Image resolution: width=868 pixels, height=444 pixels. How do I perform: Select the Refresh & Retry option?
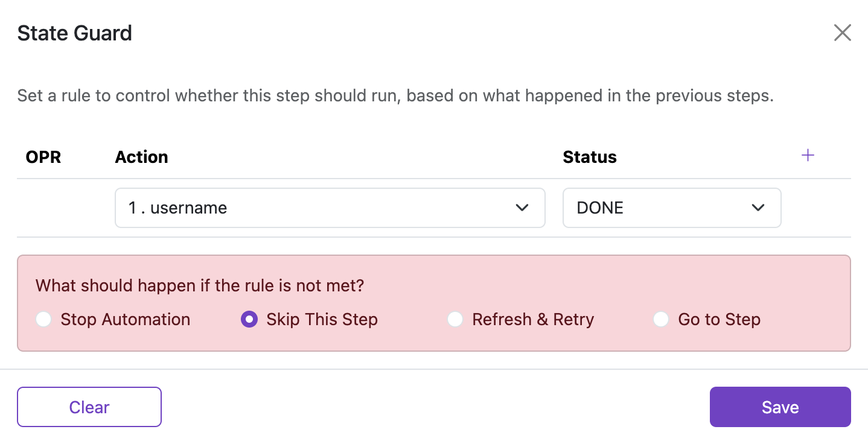pyautogui.click(x=455, y=319)
